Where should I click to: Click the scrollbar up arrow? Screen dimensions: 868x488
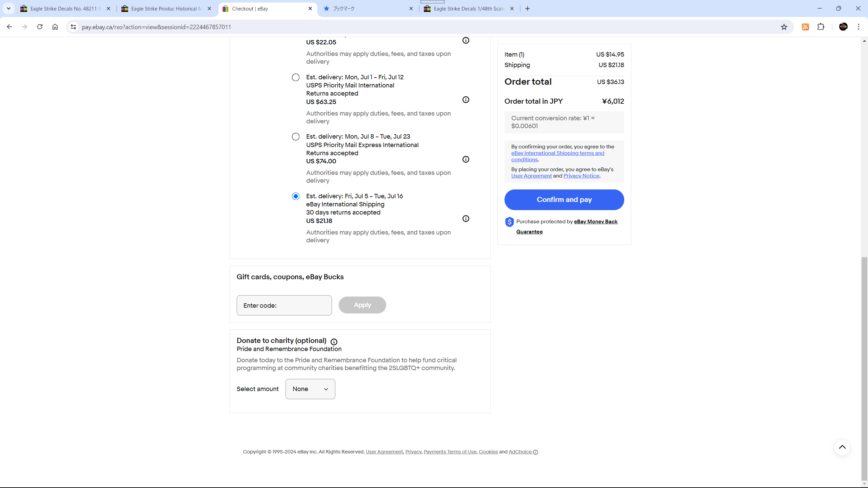click(x=864, y=41)
